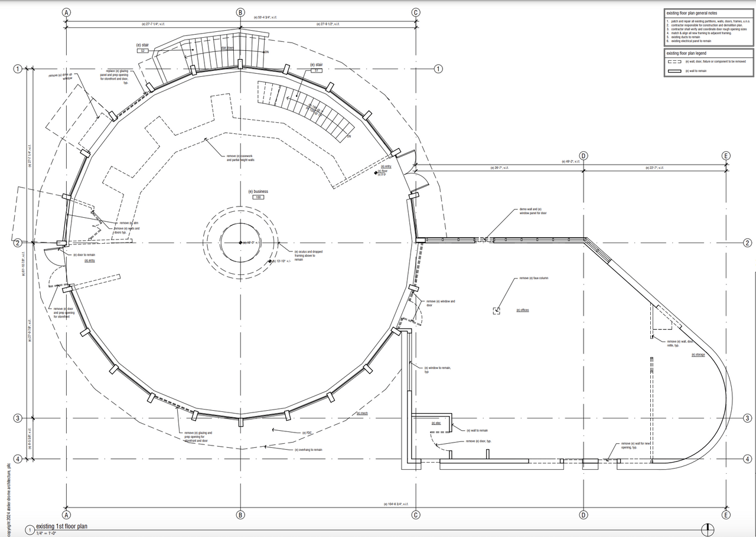
Task: Click general note 4 about matching new framing
Action: coord(699,34)
